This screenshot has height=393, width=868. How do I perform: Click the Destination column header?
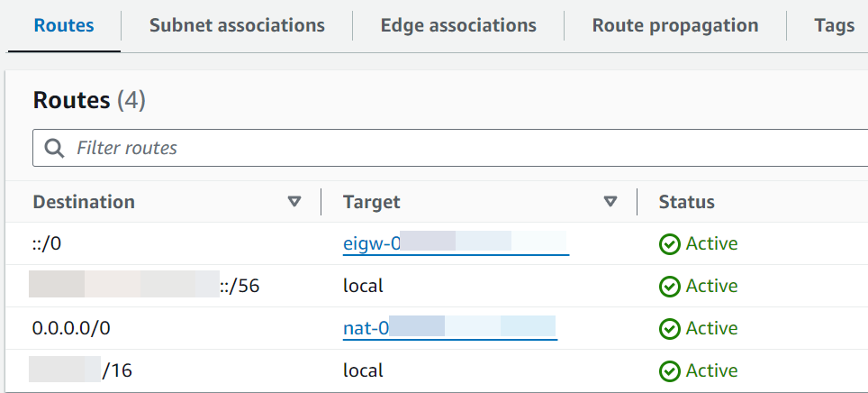pos(84,202)
